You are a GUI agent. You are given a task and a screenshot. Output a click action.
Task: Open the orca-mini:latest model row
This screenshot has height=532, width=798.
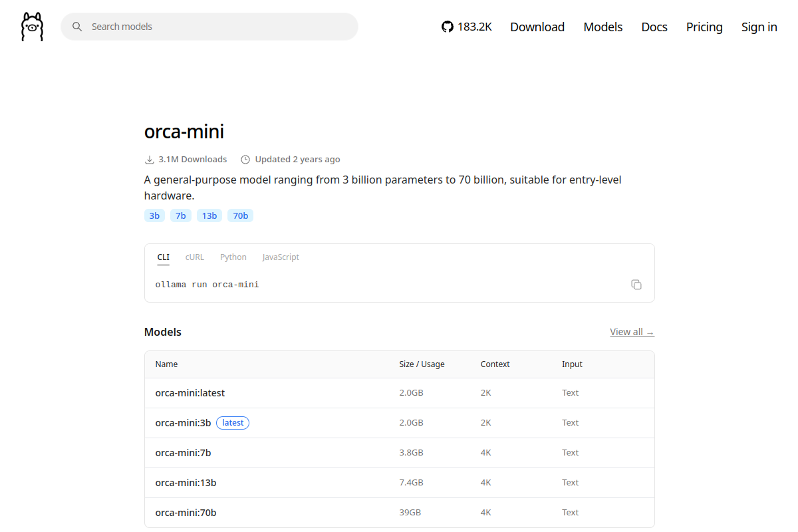click(400, 393)
